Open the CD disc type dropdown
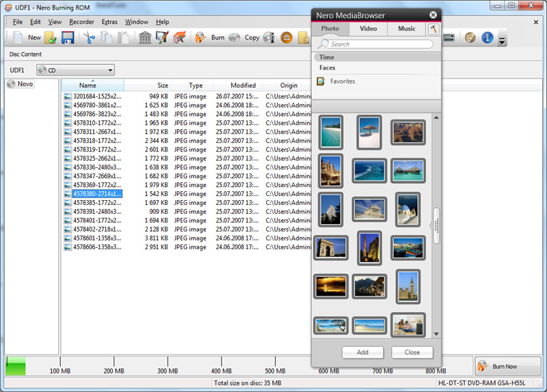The height and width of the screenshot is (392, 547). click(76, 70)
